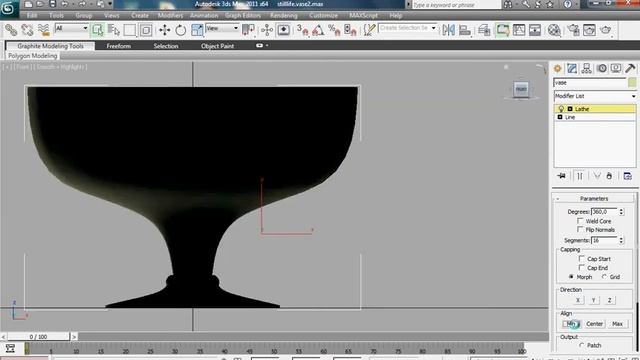
Task: Open Material Editor icon
Action: 554,30
